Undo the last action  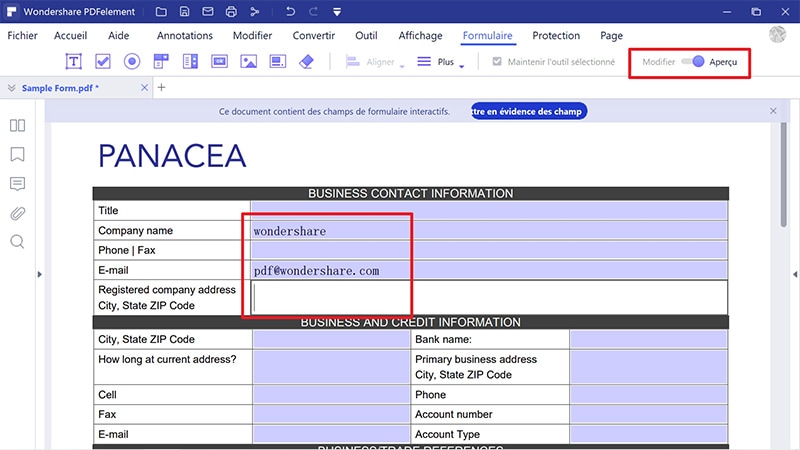tap(290, 11)
